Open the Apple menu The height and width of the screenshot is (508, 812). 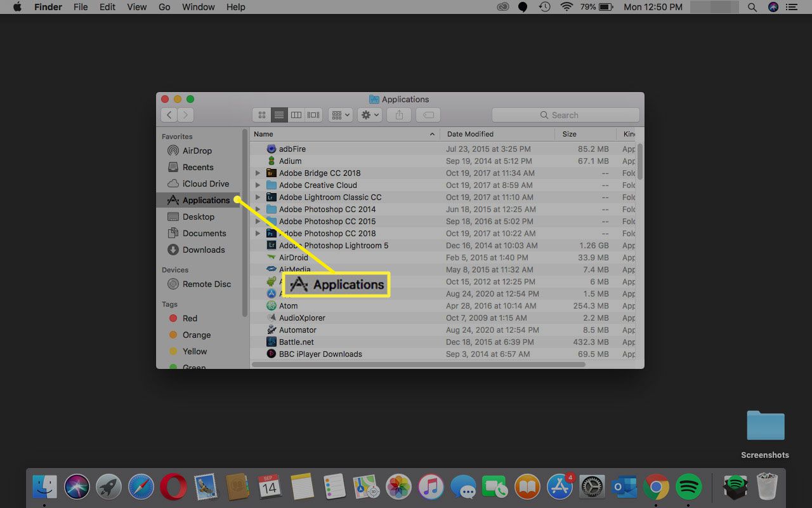tap(17, 7)
